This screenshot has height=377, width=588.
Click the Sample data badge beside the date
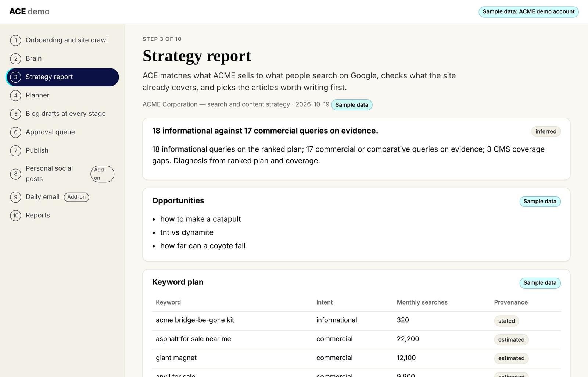[352, 105]
